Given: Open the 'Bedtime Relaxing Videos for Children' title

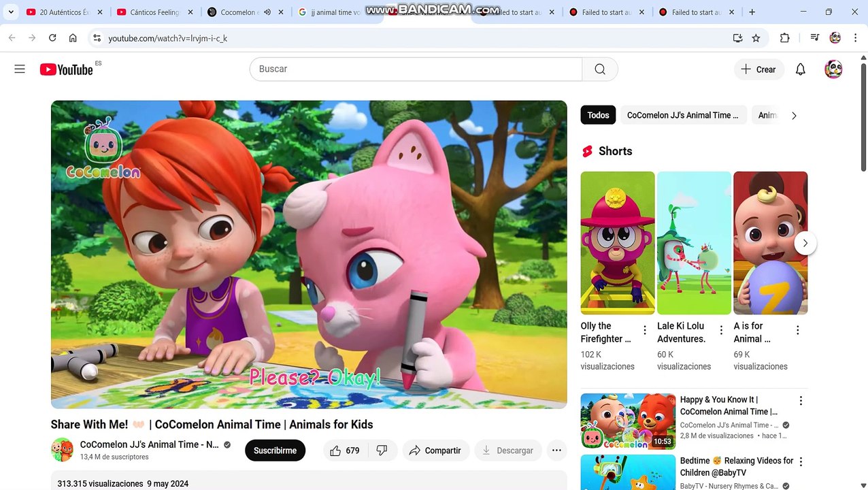Looking at the screenshot, I should 737,467.
